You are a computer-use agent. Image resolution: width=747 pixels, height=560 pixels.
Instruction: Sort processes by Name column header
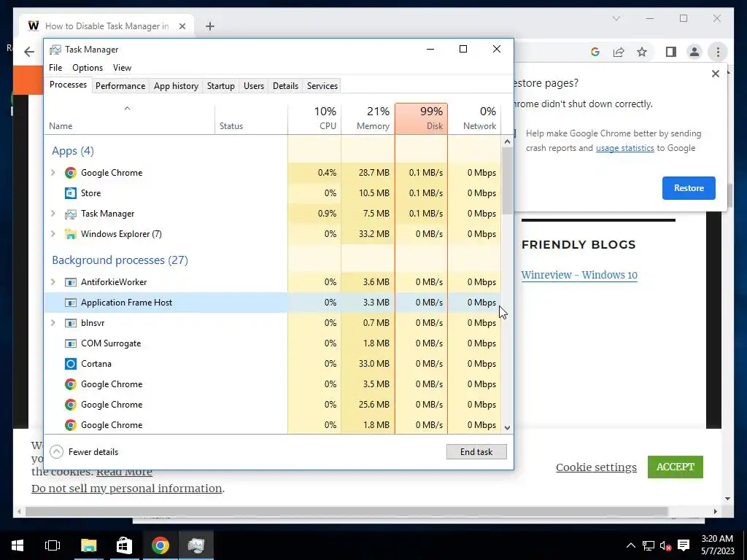coord(130,119)
